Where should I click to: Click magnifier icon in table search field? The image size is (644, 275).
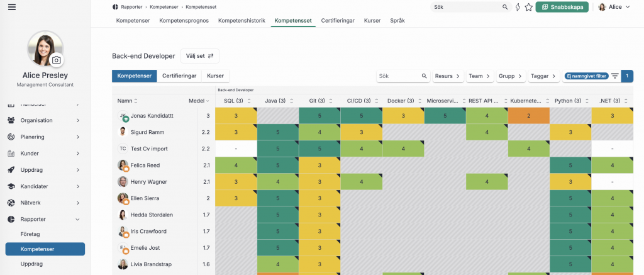tap(425, 76)
